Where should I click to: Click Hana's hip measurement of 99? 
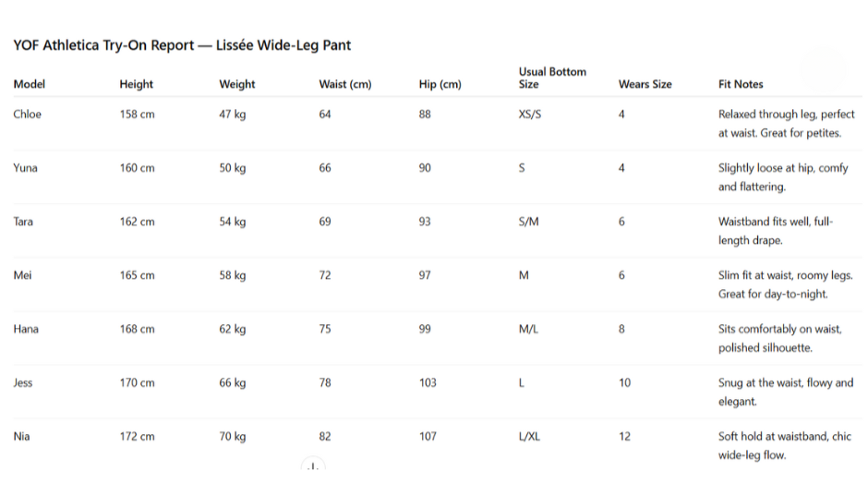pos(425,329)
